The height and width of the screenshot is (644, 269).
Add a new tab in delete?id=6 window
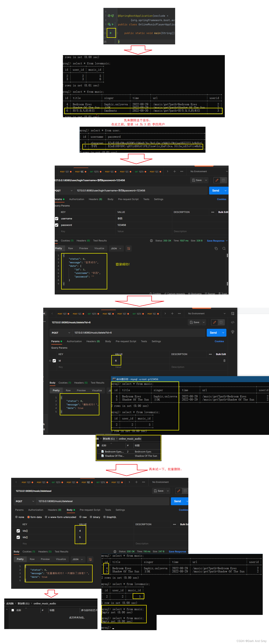point(172,314)
